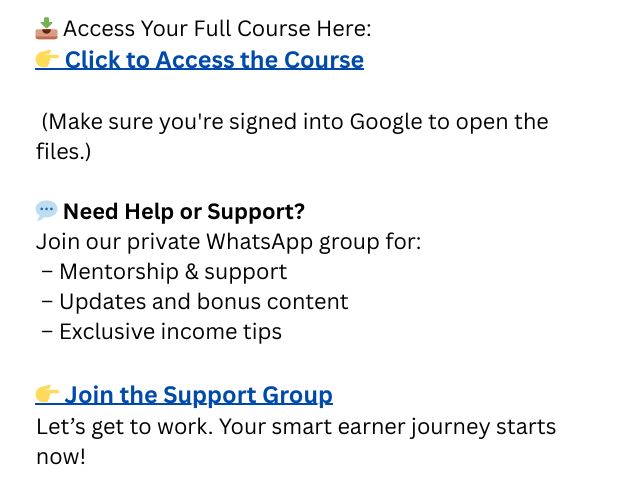Click the word files.) ending the note
The image size is (629, 480).
click(x=63, y=152)
